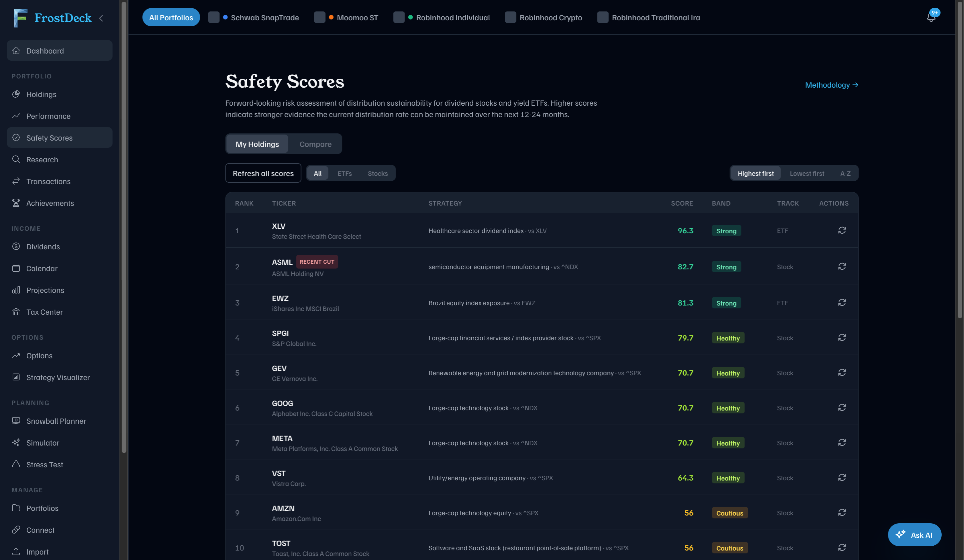Refresh the AMZN score icon
The height and width of the screenshot is (560, 964).
pyautogui.click(x=842, y=512)
